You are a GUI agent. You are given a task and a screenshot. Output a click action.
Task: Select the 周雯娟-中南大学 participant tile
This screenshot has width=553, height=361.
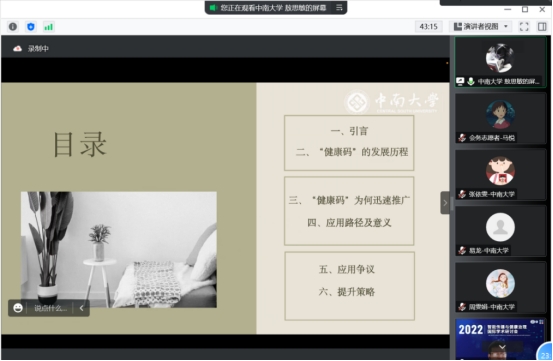click(x=500, y=288)
